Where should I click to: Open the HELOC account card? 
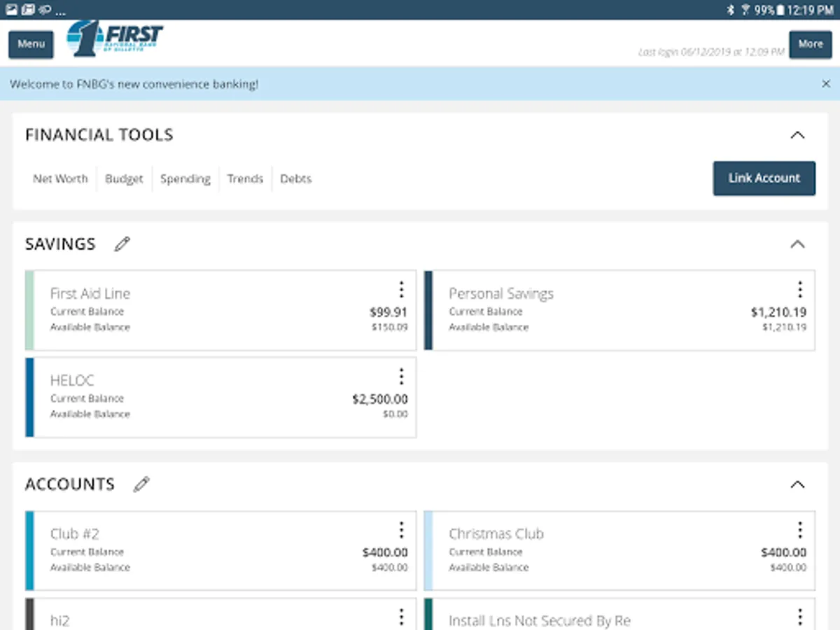coord(220,397)
